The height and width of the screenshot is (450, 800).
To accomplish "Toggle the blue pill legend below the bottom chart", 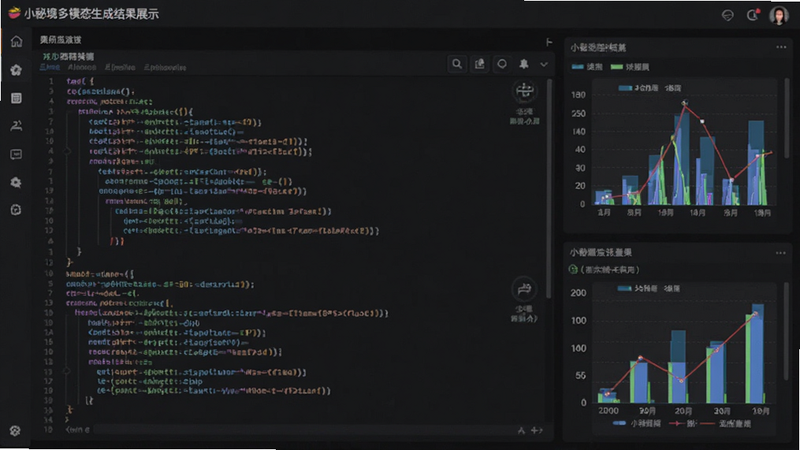I will (x=619, y=423).
